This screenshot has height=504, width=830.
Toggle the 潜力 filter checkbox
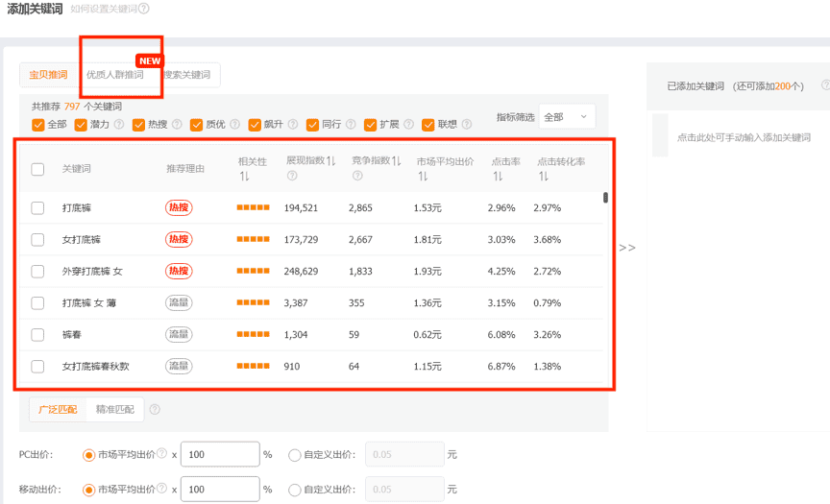tap(81, 124)
